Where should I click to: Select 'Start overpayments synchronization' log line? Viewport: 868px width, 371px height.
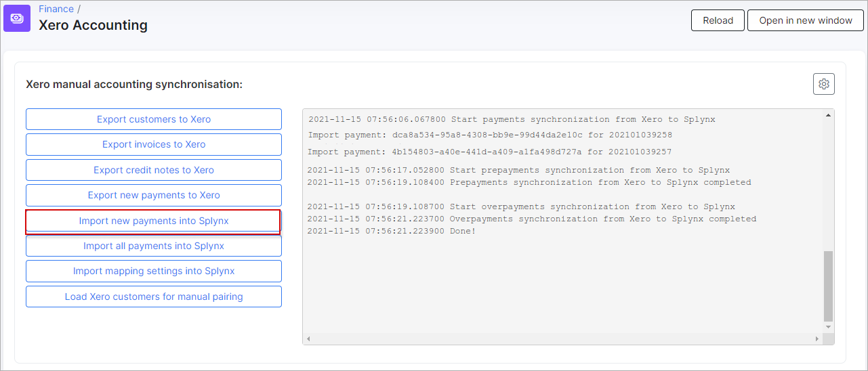(521, 206)
